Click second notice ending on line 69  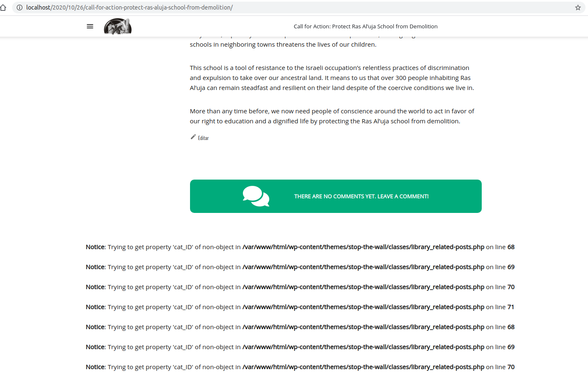(300, 347)
